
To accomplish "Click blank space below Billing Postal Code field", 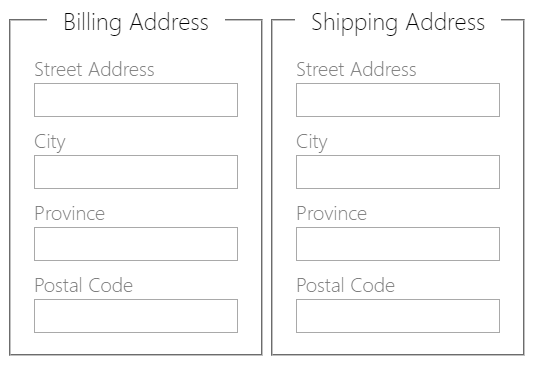I will 136,344.
